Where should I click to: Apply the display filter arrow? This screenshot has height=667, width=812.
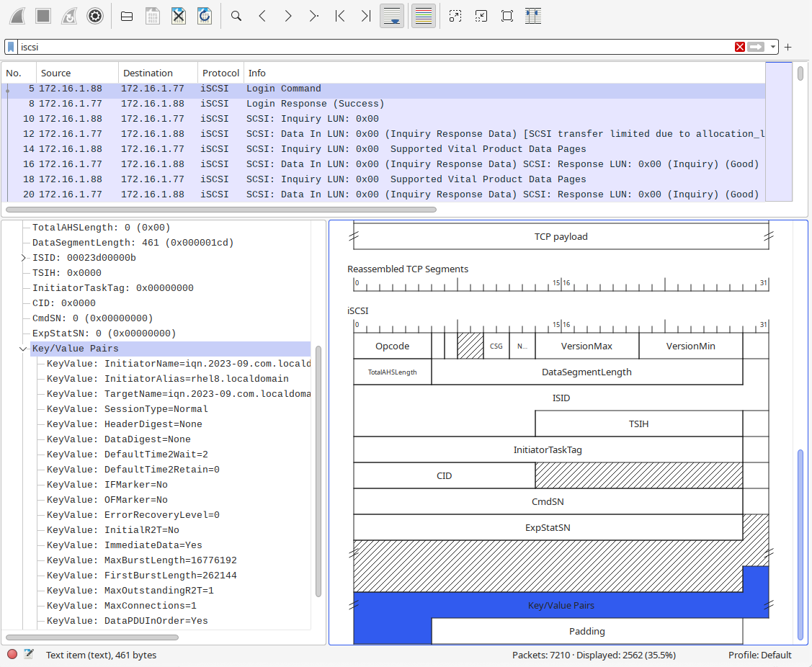756,47
